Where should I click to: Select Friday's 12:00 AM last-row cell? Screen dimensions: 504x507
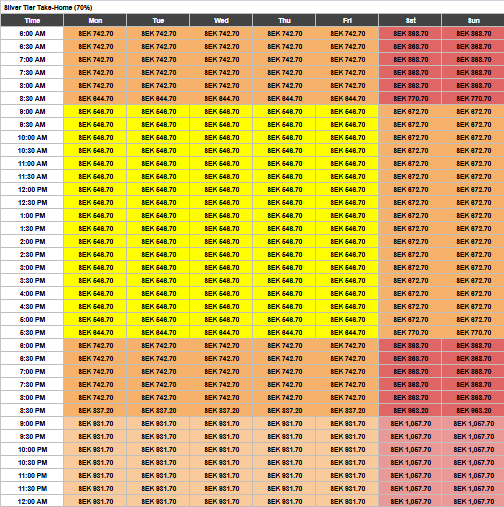click(347, 501)
